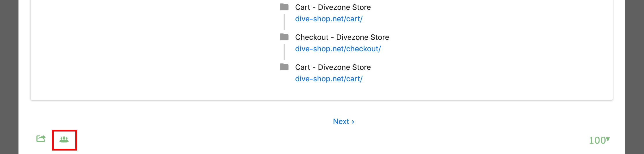Click folder icon of Cart entry above Checkout
The image size is (644, 154).
pos(284,7)
